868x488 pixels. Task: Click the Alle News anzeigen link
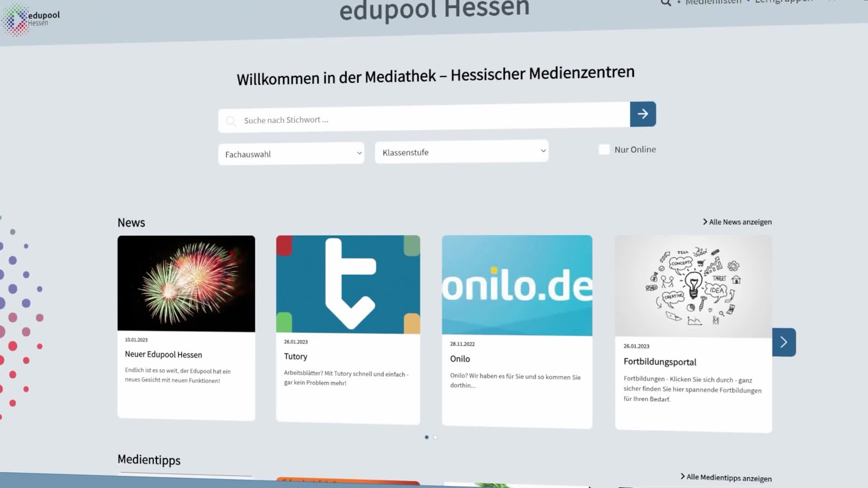(x=740, y=221)
